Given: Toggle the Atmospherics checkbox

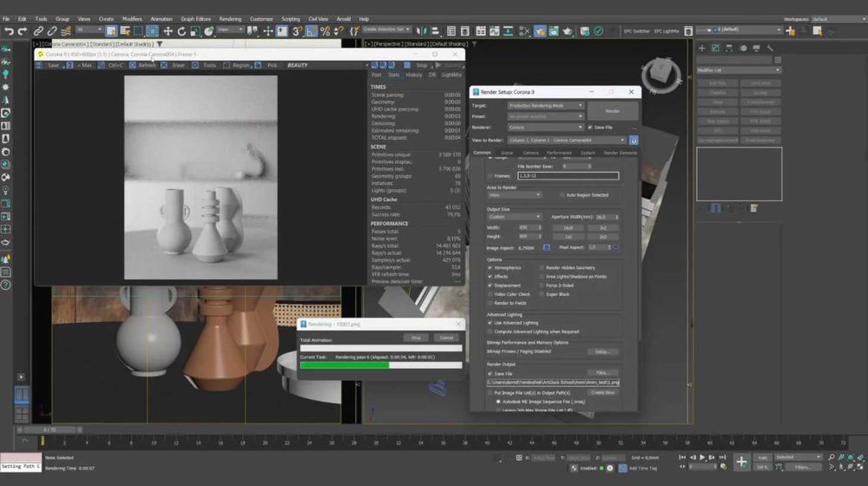Looking at the screenshot, I should point(490,268).
